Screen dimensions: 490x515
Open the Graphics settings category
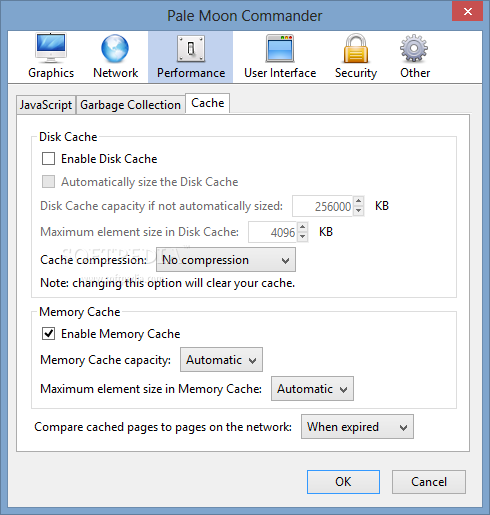click(x=51, y=56)
